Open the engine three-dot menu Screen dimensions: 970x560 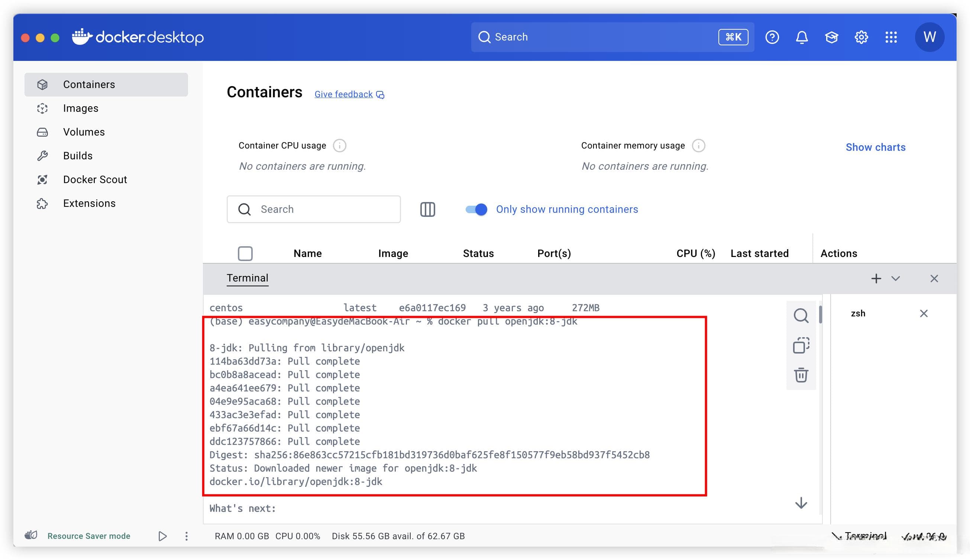tap(186, 536)
